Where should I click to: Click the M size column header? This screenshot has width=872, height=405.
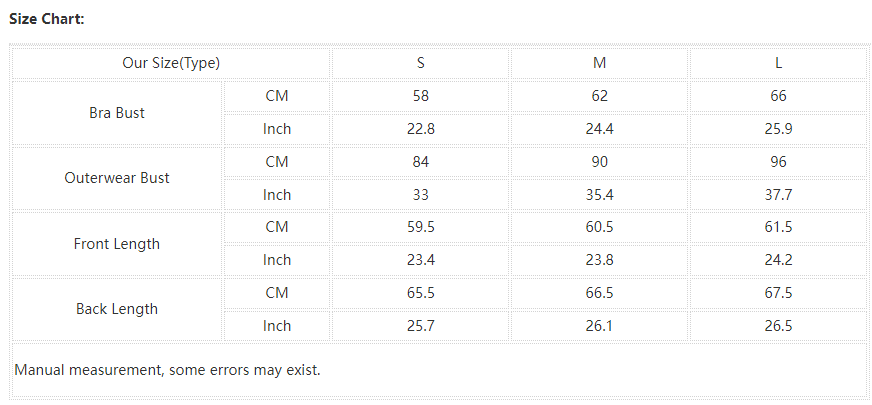tap(599, 63)
